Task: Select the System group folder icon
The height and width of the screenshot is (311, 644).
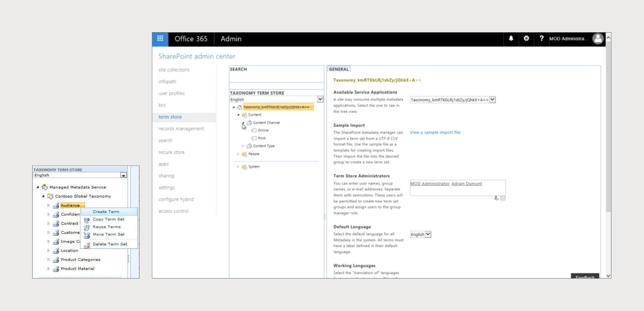Action: (244, 167)
